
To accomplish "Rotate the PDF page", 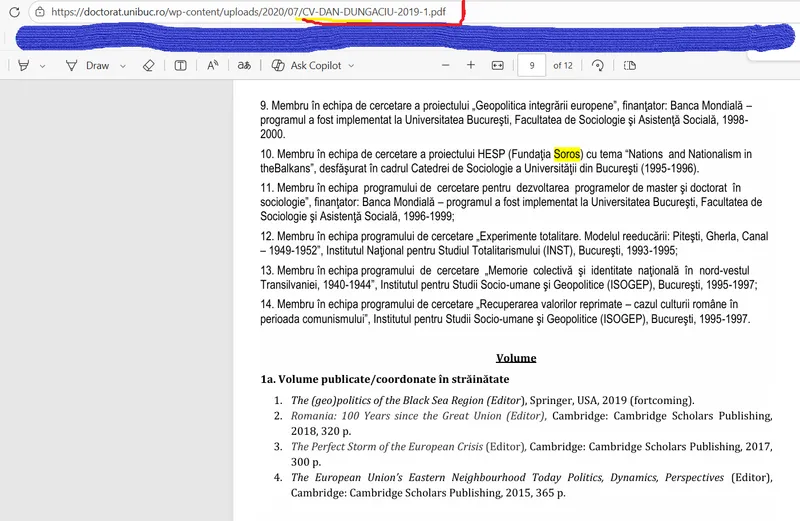I will pyautogui.click(x=598, y=66).
